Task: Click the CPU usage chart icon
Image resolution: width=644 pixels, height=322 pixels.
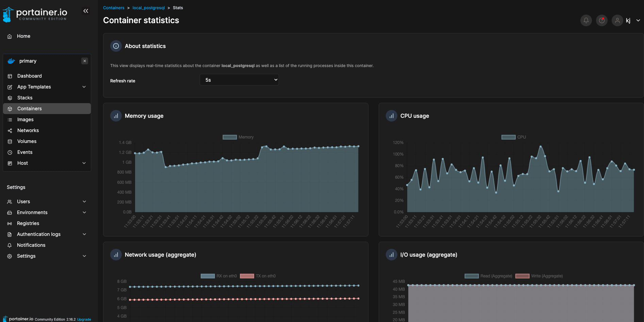Action: pyautogui.click(x=392, y=116)
